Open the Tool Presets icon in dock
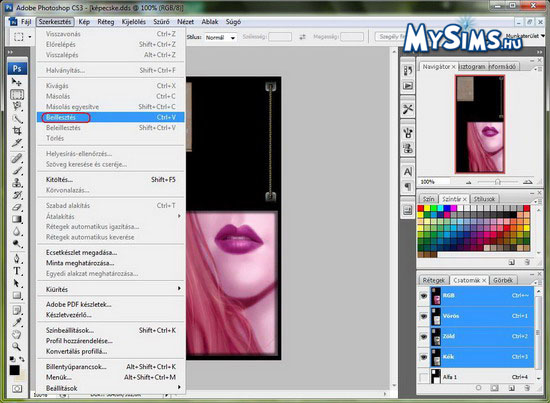Image resolution: width=550 pixels, height=403 pixels. tap(408, 109)
